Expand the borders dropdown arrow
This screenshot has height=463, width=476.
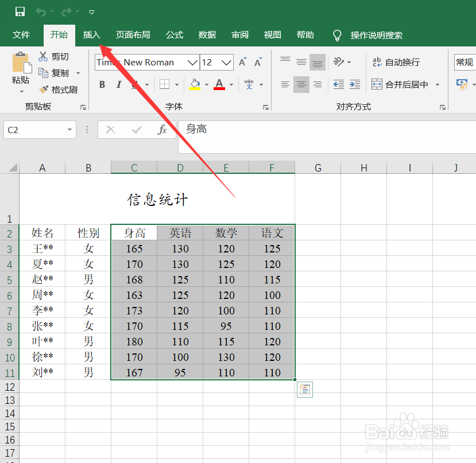[x=177, y=85]
